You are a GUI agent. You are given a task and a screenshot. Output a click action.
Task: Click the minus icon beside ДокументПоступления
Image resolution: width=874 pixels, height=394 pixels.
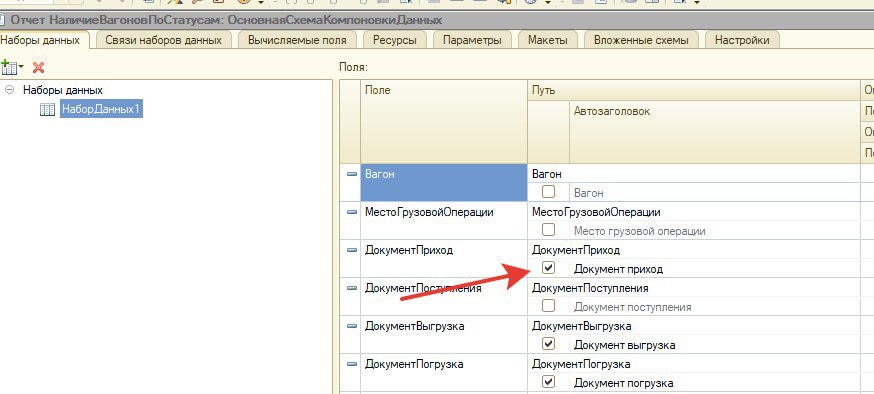pyautogui.click(x=351, y=288)
